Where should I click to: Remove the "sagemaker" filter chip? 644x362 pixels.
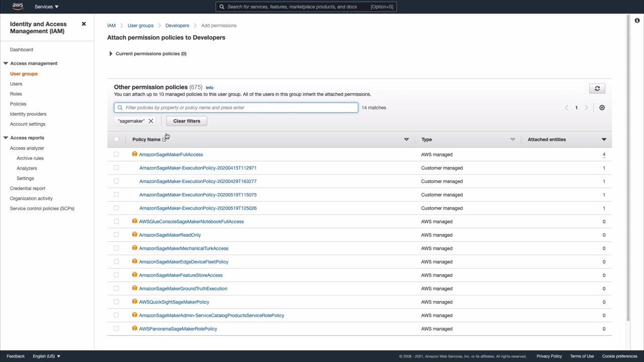coord(151,121)
